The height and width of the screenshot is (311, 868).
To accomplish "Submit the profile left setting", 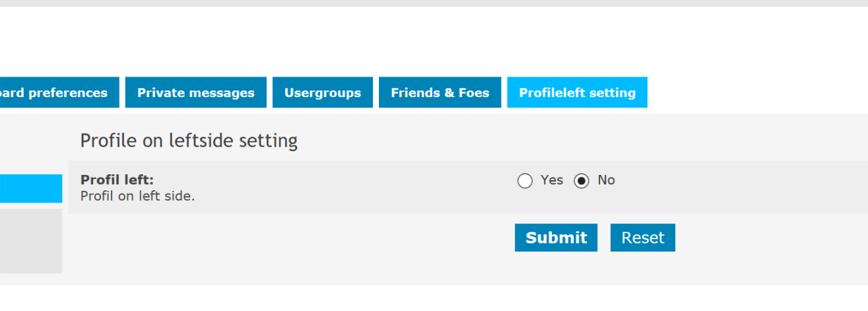I will click(556, 238).
